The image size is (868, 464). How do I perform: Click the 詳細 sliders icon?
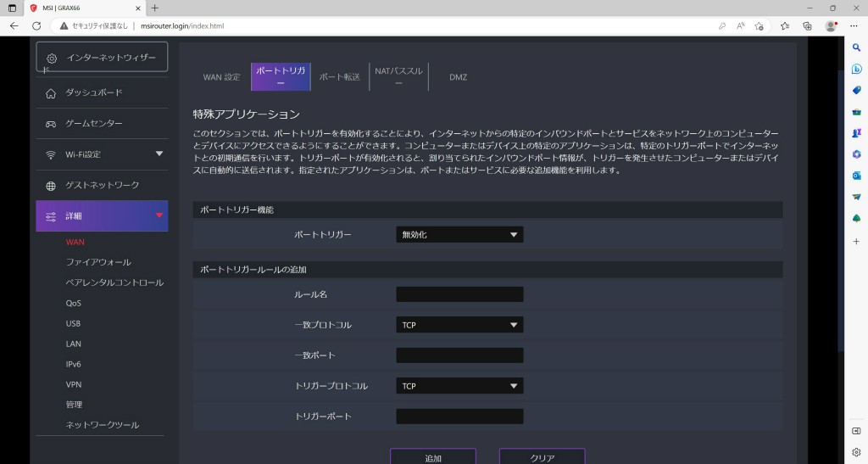coord(51,216)
